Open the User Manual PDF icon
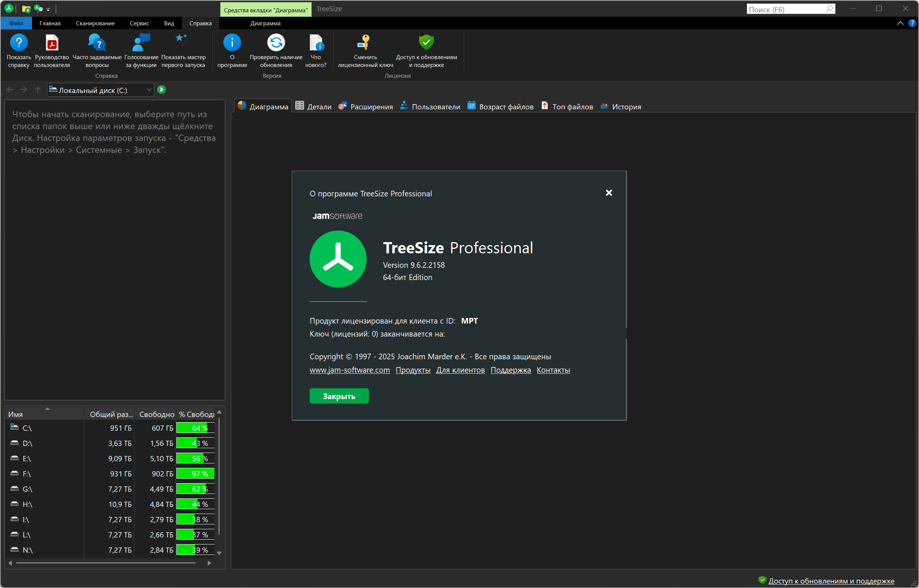Image resolution: width=919 pixels, height=588 pixels. 52,42
